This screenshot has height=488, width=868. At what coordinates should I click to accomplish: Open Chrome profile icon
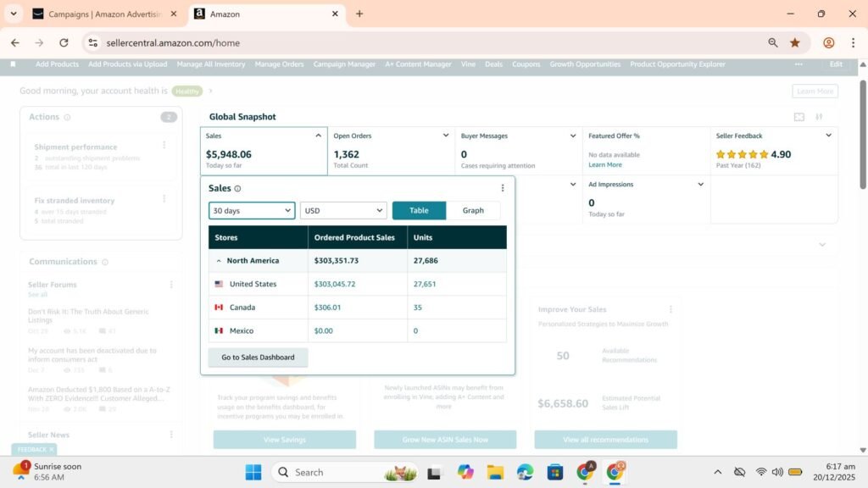pyautogui.click(x=829, y=42)
